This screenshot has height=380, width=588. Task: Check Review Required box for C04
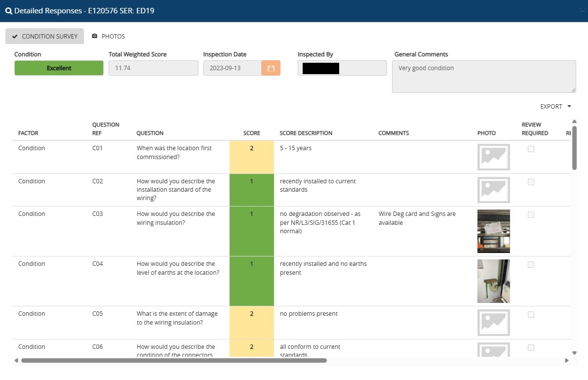point(531,265)
